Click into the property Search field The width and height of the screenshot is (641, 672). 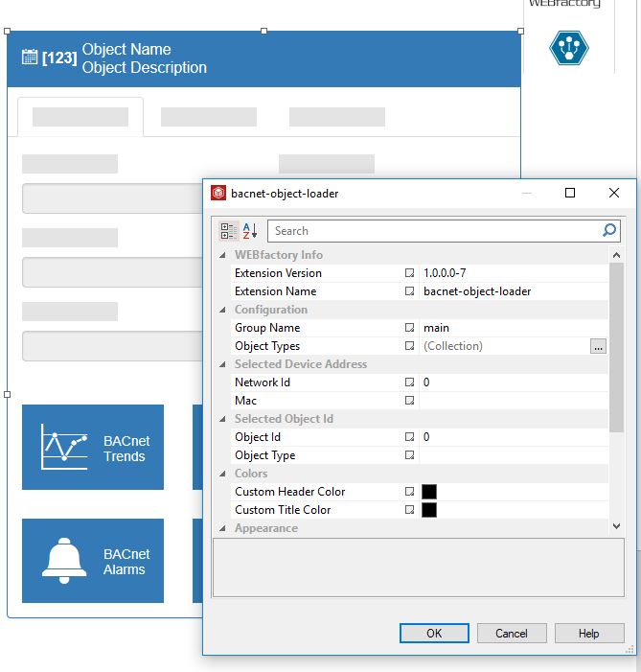431,231
